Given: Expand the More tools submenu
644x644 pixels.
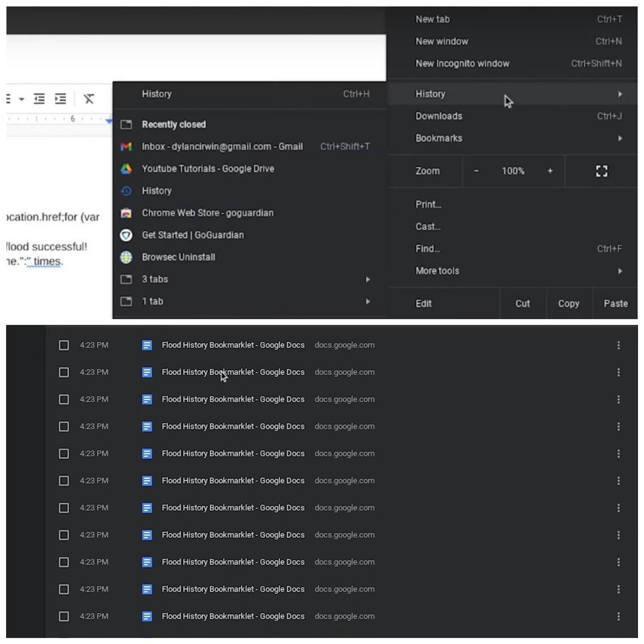Looking at the screenshot, I should (x=512, y=271).
